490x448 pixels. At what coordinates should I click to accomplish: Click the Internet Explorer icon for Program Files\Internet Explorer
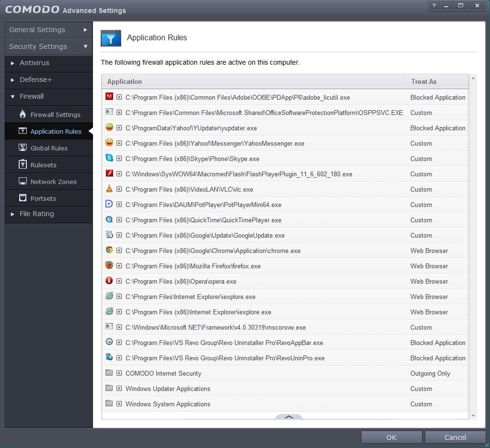point(109,296)
